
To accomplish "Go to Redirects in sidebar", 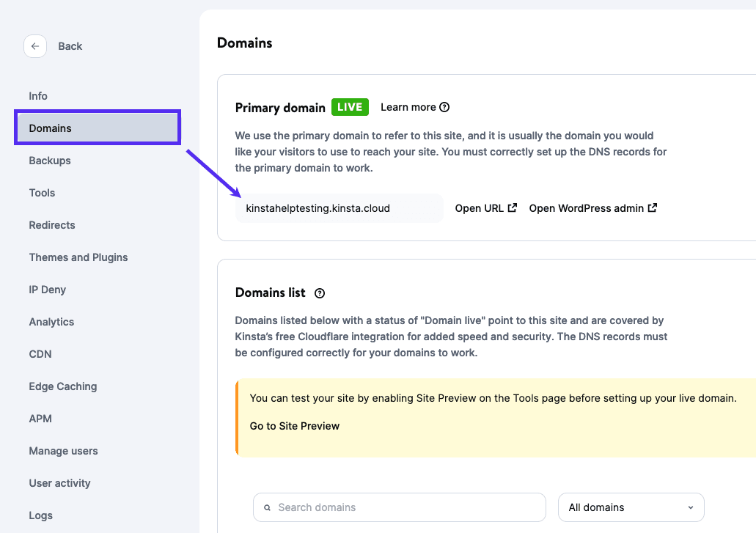I will [52, 225].
